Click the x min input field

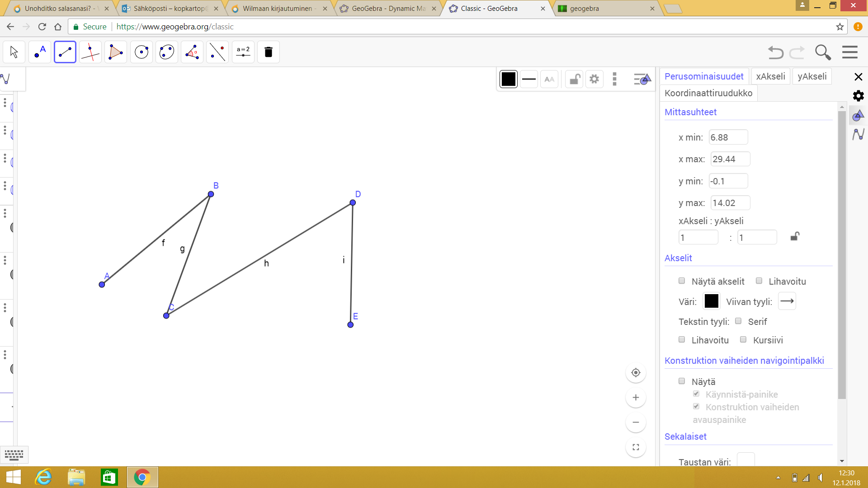728,137
